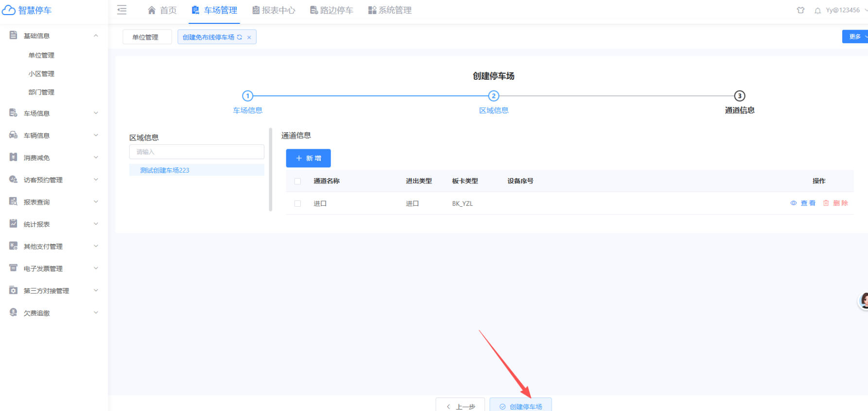Image resolution: width=868 pixels, height=411 pixels.
Task: Tick the select-all checkbox in the table header
Action: (297, 181)
